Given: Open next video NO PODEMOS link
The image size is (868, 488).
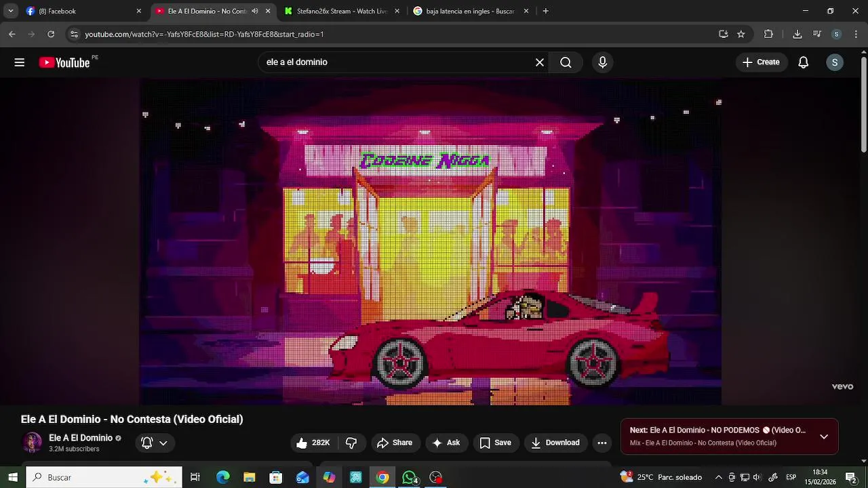Looking at the screenshot, I should [x=717, y=430].
